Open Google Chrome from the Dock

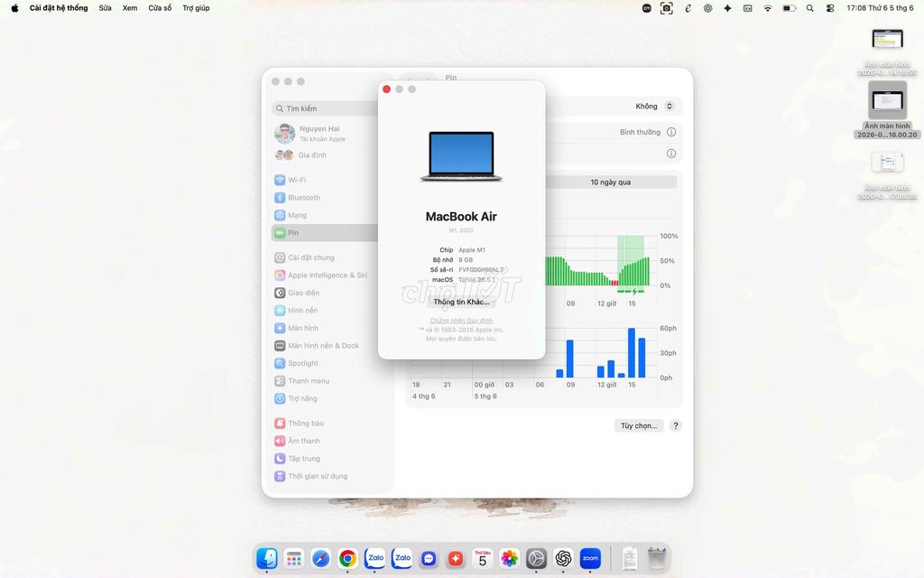[x=347, y=558]
